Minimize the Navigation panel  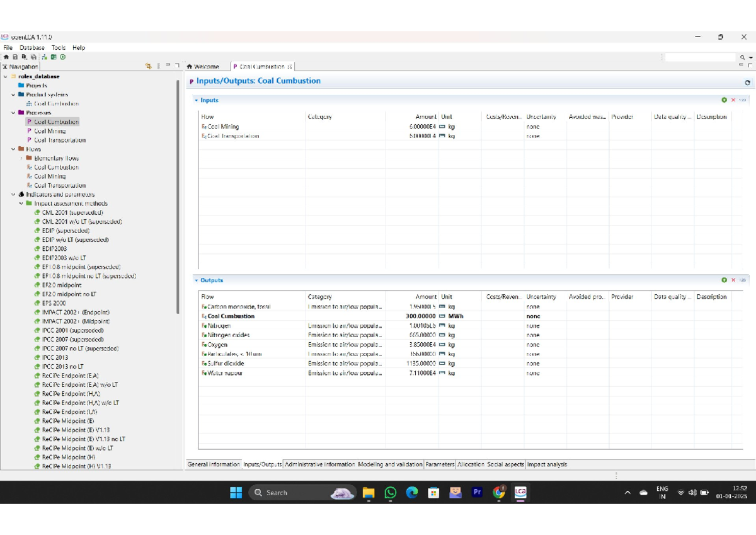168,64
